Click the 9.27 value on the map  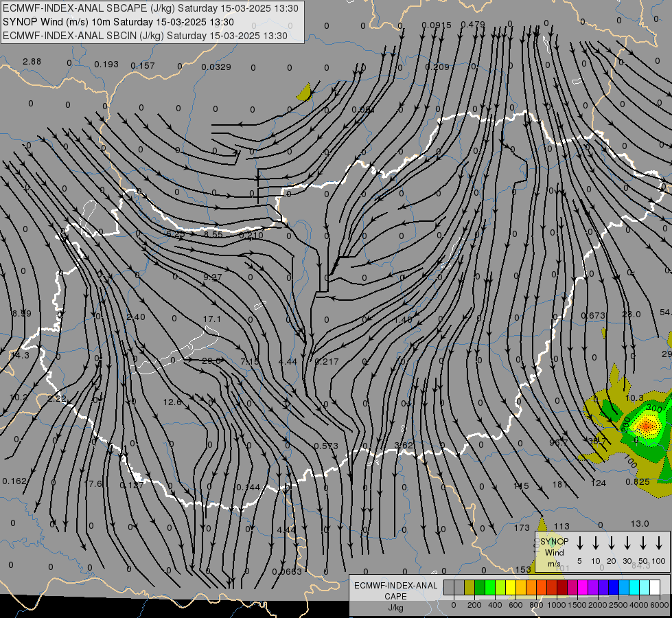click(213, 277)
